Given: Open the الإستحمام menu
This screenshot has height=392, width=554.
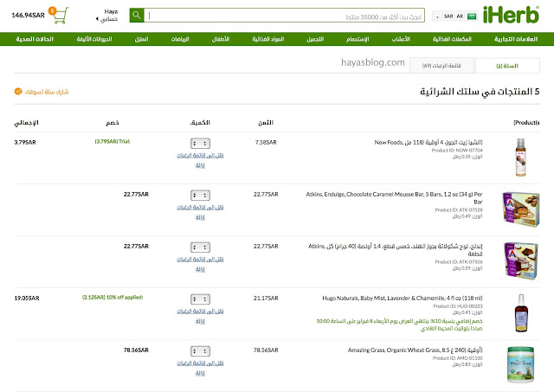Looking at the screenshot, I should point(358,39).
